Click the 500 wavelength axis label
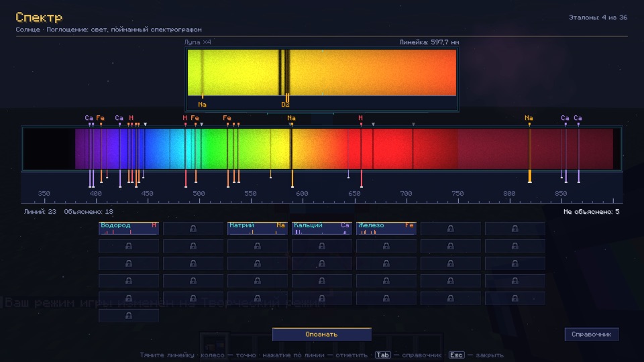 (x=199, y=193)
